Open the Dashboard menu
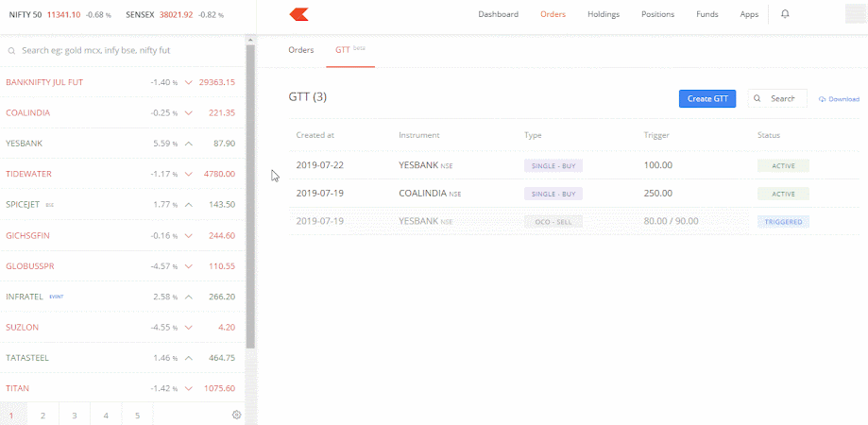The height and width of the screenshot is (425, 868). [x=498, y=14]
